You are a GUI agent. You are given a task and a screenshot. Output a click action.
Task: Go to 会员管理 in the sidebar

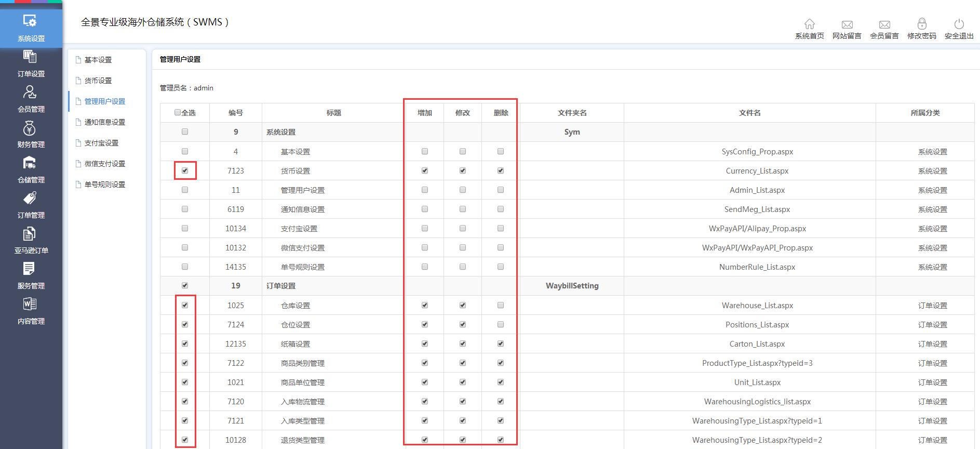pos(30,93)
